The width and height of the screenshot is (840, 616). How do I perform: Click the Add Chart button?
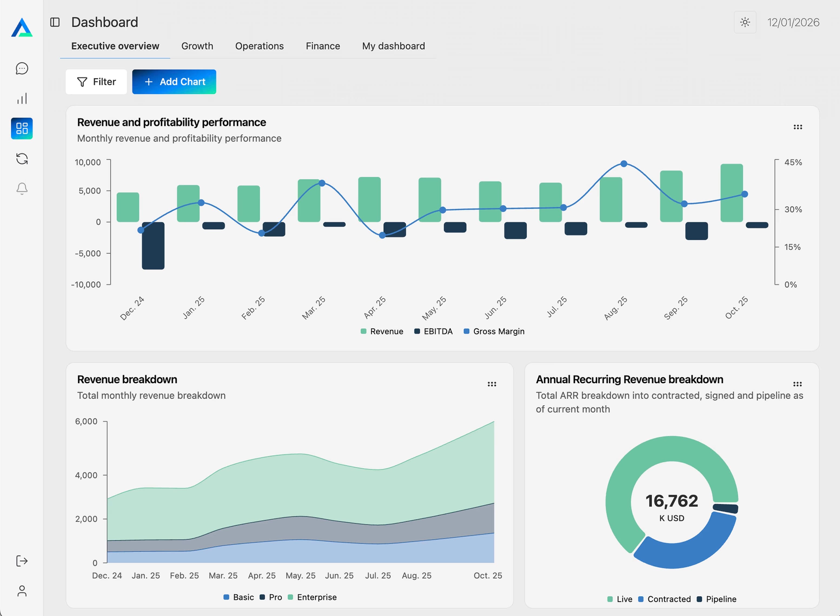point(174,82)
